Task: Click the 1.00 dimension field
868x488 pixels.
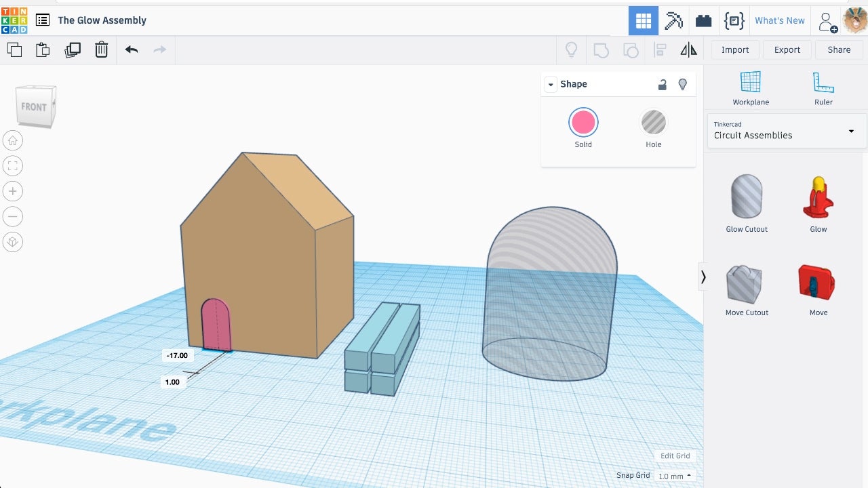Action: coord(172,382)
